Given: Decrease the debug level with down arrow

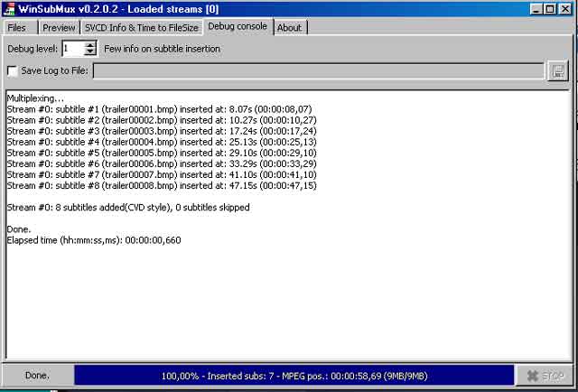Looking at the screenshot, I should coord(90,52).
